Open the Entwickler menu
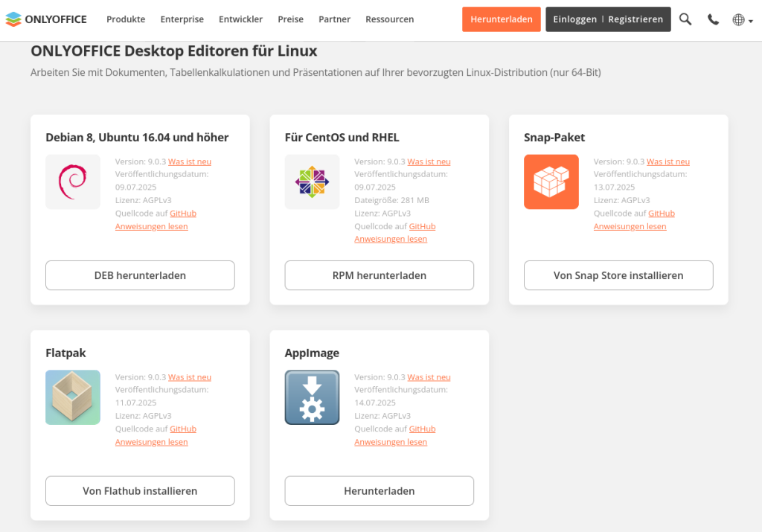Image resolution: width=762 pixels, height=532 pixels. (x=240, y=19)
